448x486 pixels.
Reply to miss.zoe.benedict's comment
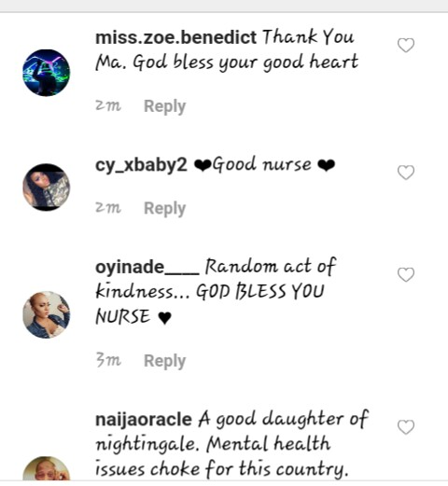(164, 106)
